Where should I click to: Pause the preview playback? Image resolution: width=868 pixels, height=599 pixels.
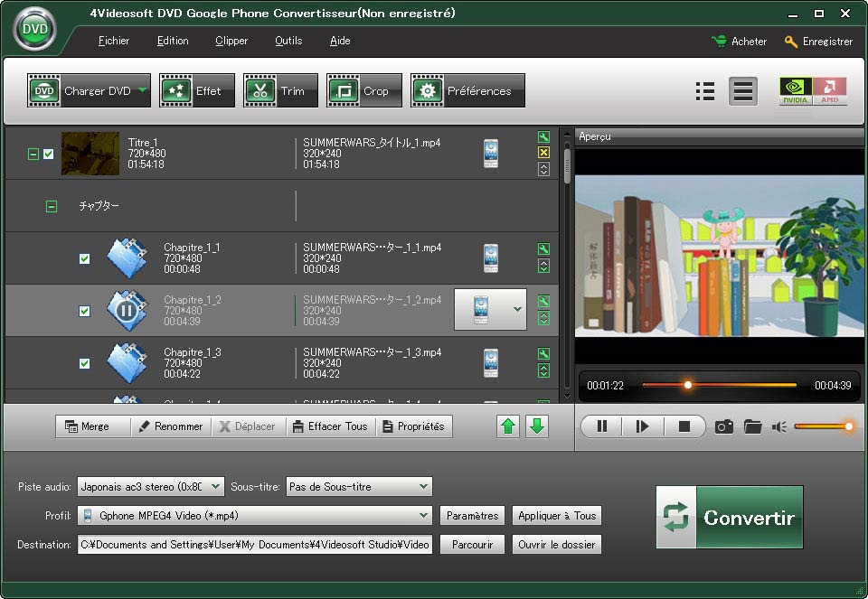pos(602,426)
